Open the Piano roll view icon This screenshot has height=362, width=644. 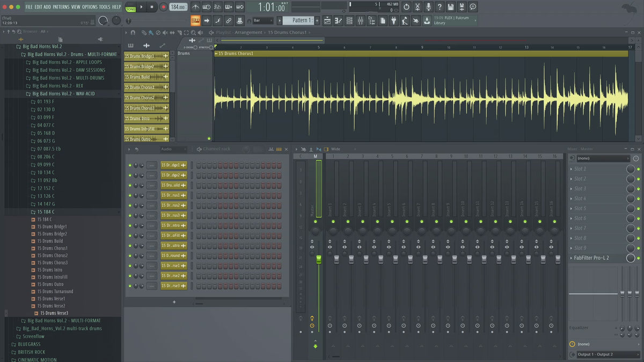click(338, 20)
